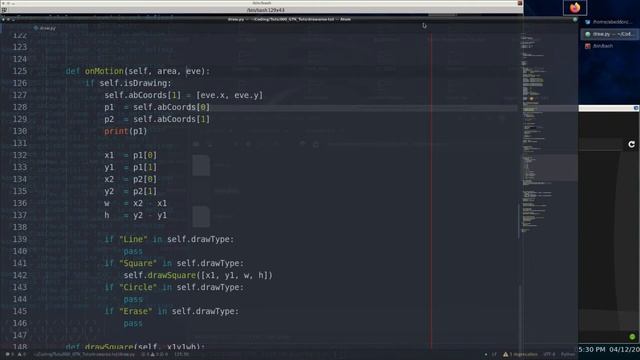Click the 'def drawSquare' line 148
This screenshot has width=640, height=360.
135,347
